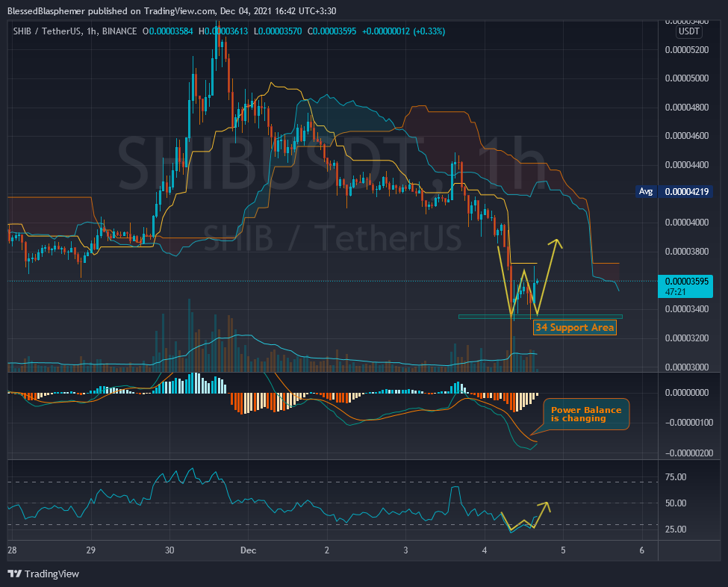Click the RSI 50.00 axis label
The image size is (728, 587).
[676, 503]
